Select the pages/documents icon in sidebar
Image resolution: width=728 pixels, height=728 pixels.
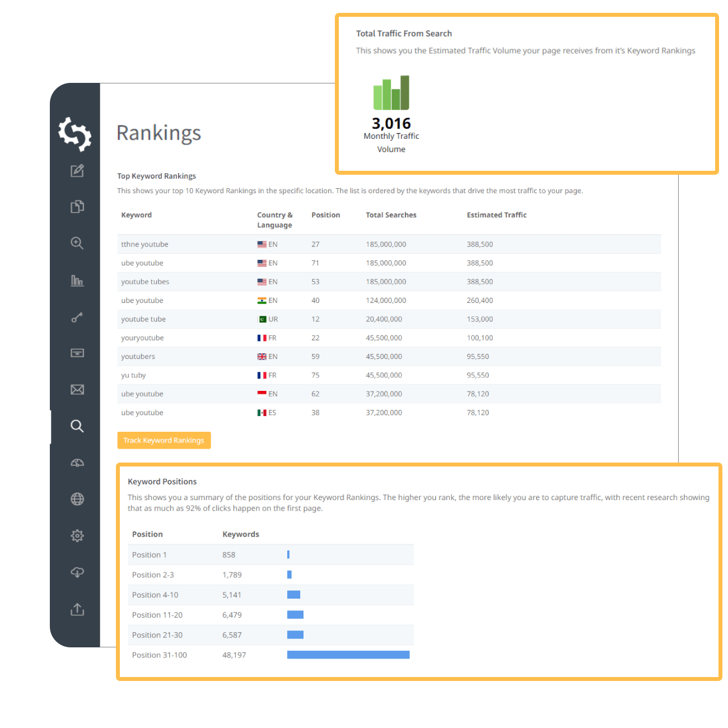pyautogui.click(x=77, y=206)
